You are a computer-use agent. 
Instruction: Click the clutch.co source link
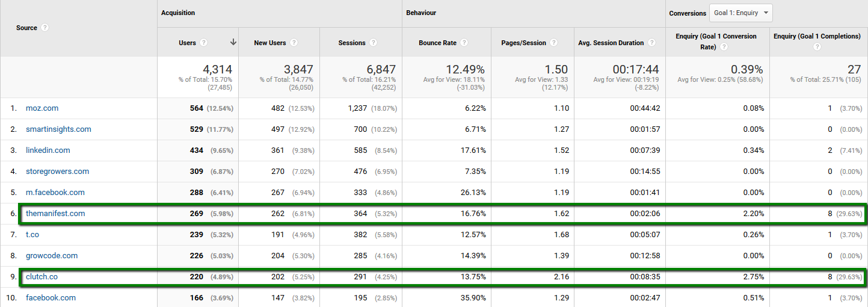click(x=42, y=277)
